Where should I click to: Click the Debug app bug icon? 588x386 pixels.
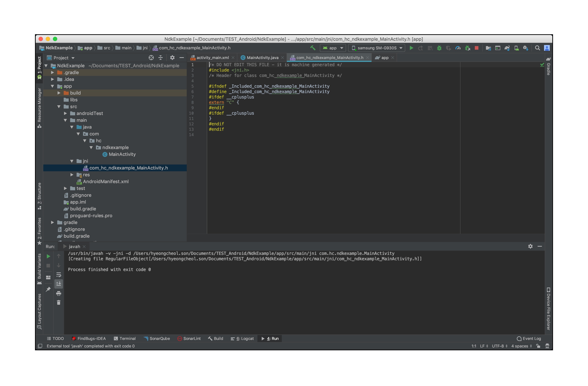pos(439,48)
